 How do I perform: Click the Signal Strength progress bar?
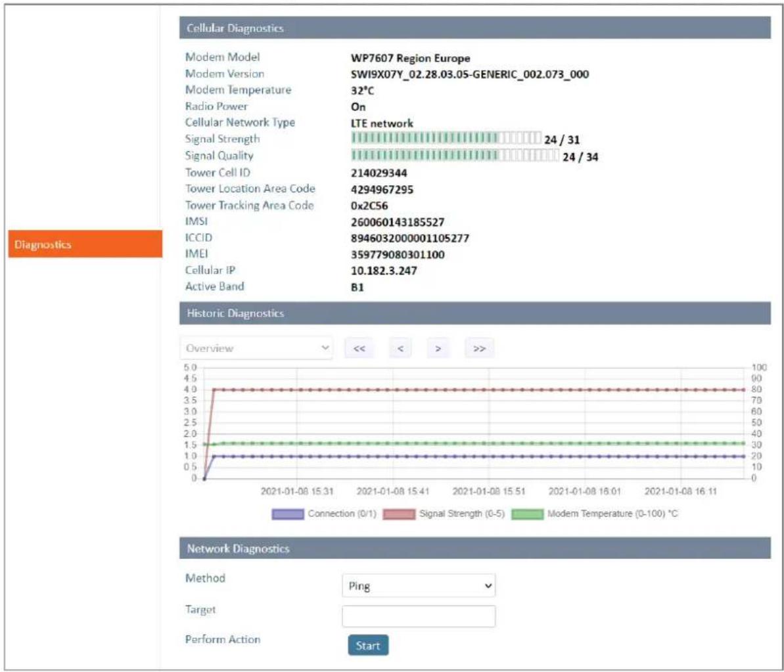tap(446, 138)
